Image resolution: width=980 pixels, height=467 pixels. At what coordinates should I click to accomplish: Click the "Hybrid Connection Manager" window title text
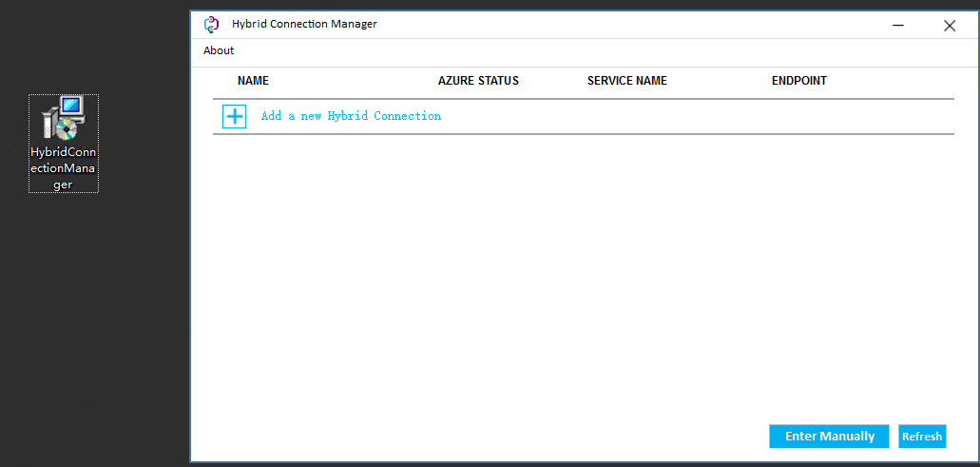tap(304, 25)
